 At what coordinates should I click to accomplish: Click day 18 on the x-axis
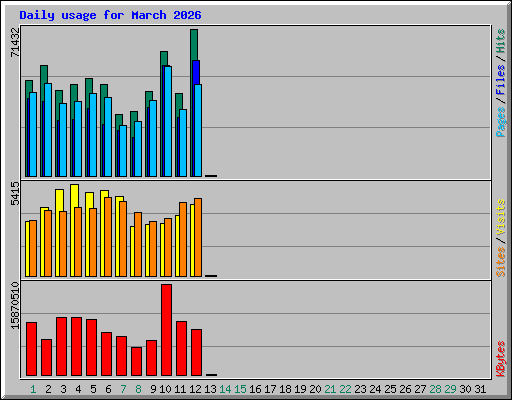pyautogui.click(x=285, y=389)
